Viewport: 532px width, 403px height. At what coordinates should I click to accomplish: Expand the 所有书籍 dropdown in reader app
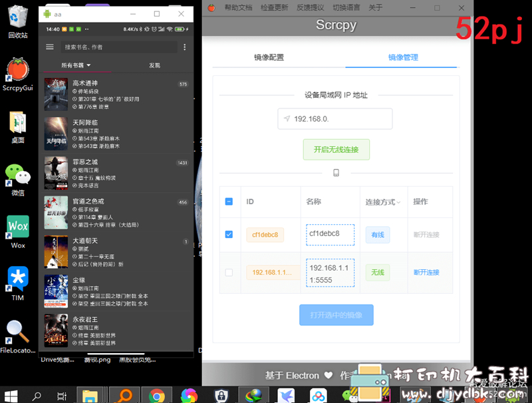point(76,65)
